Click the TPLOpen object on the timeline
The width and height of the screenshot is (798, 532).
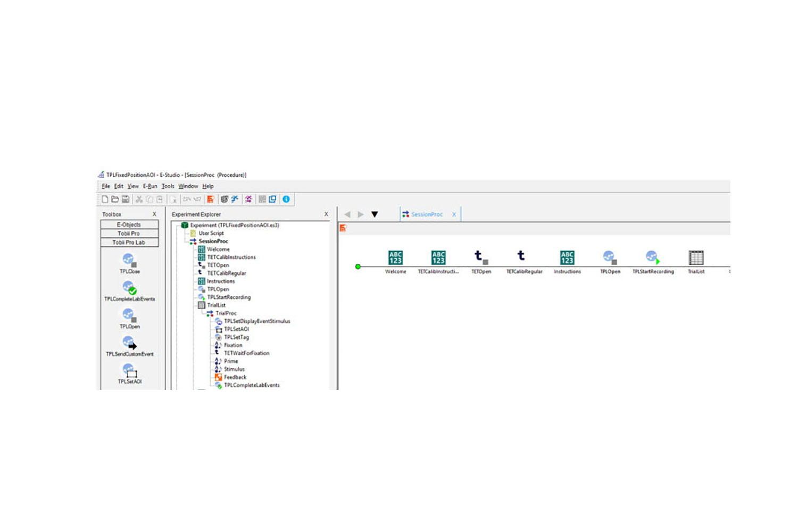(610, 262)
